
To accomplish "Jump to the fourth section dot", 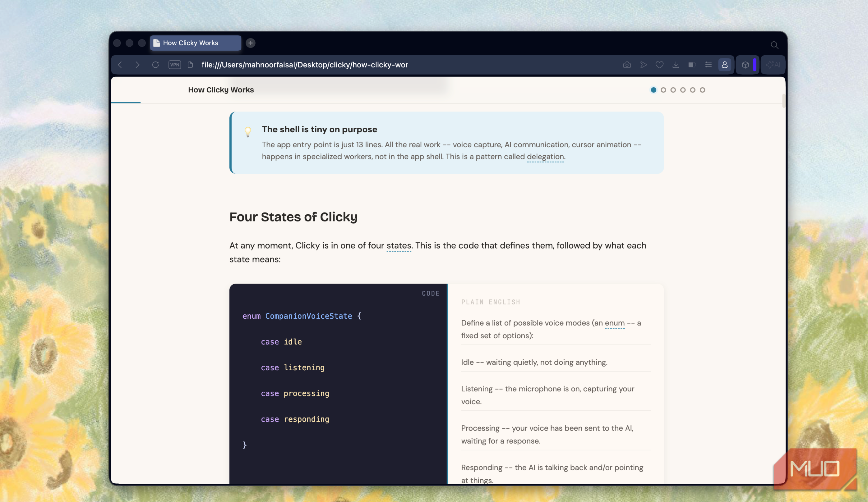I will (x=683, y=90).
